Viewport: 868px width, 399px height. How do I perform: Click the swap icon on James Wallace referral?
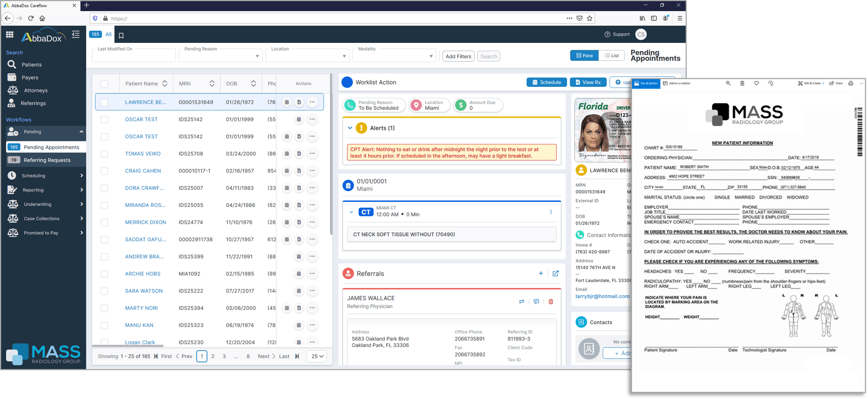point(521,301)
